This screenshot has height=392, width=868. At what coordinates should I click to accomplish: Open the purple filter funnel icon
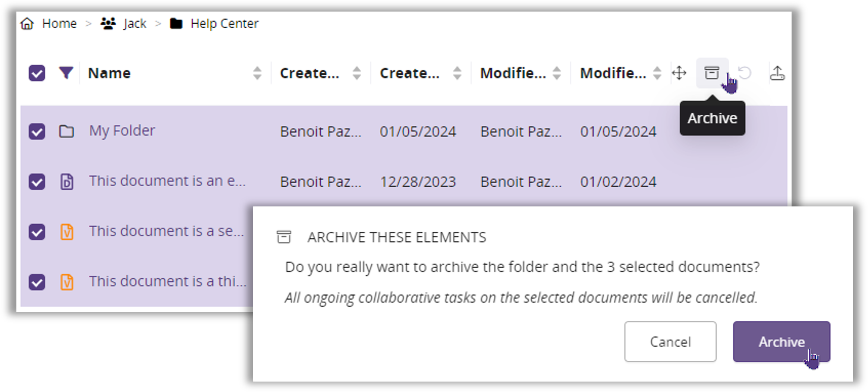point(66,73)
